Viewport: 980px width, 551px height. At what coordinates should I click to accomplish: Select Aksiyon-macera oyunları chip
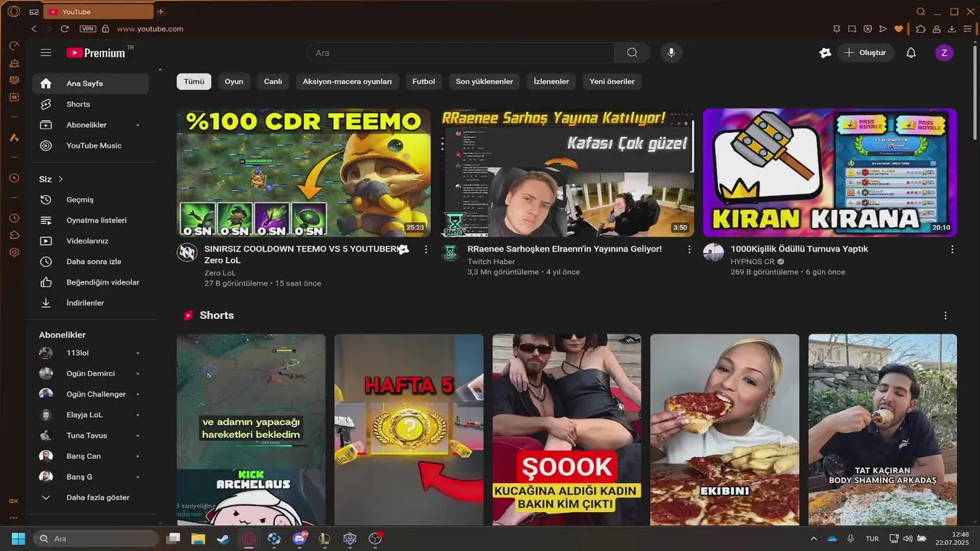click(x=347, y=81)
